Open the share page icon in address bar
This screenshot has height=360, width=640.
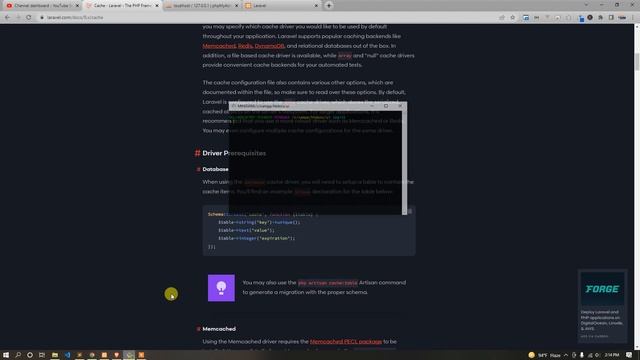click(x=502, y=18)
